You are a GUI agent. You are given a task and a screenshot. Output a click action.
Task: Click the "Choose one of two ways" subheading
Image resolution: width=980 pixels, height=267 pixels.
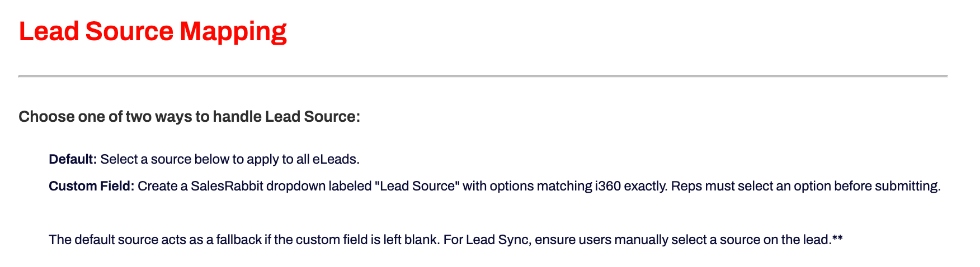189,117
